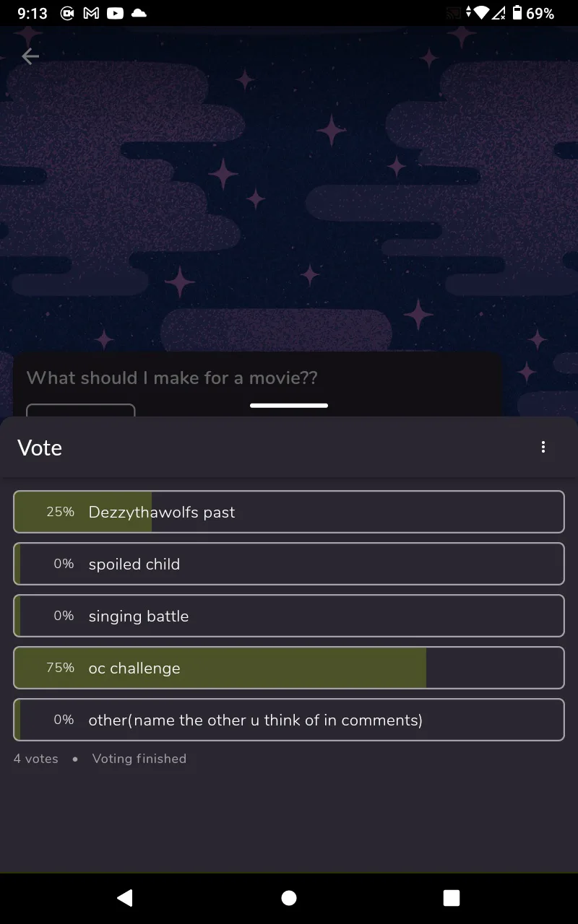
Task: Tap the Gmail icon in status bar
Action: (x=91, y=13)
